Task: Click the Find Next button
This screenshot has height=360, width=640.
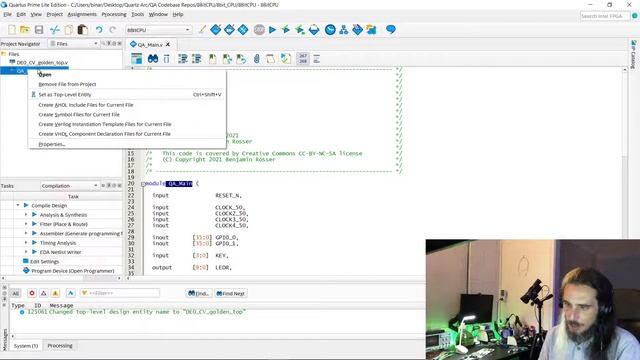Action: click(231, 293)
